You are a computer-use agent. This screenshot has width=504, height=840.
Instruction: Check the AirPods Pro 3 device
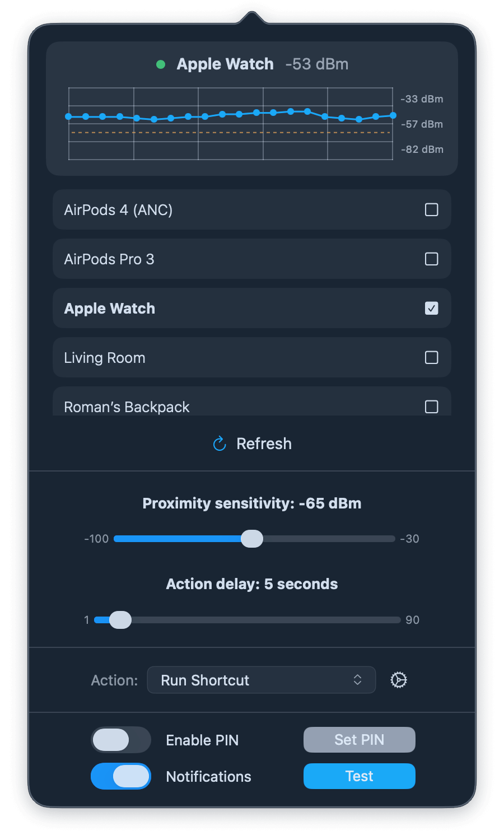point(431,259)
